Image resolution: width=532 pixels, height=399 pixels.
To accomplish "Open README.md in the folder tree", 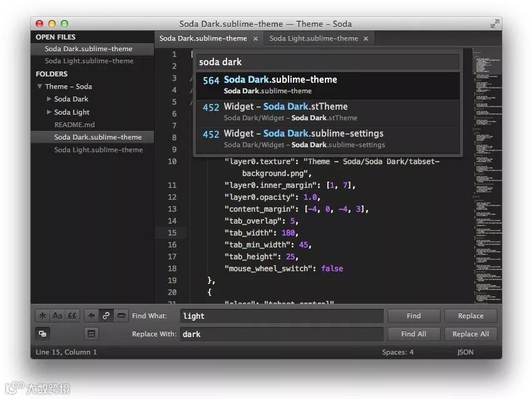I will coord(92,125).
